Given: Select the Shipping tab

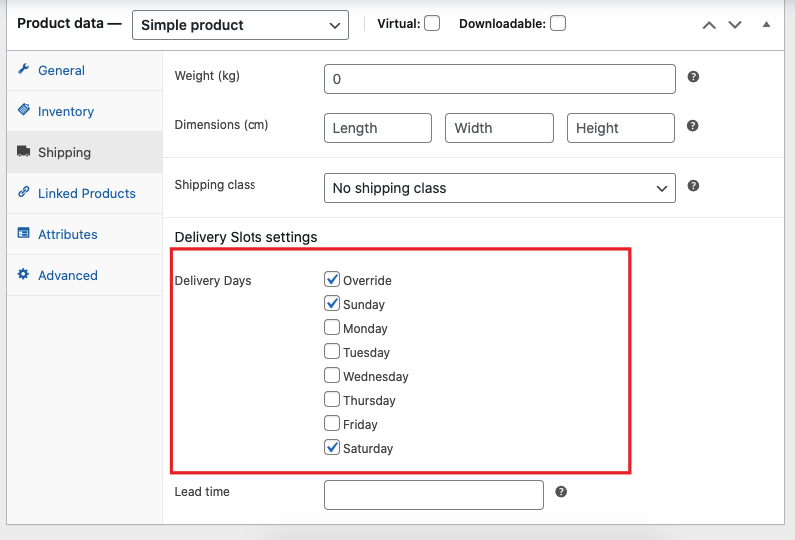Looking at the screenshot, I should point(85,152).
